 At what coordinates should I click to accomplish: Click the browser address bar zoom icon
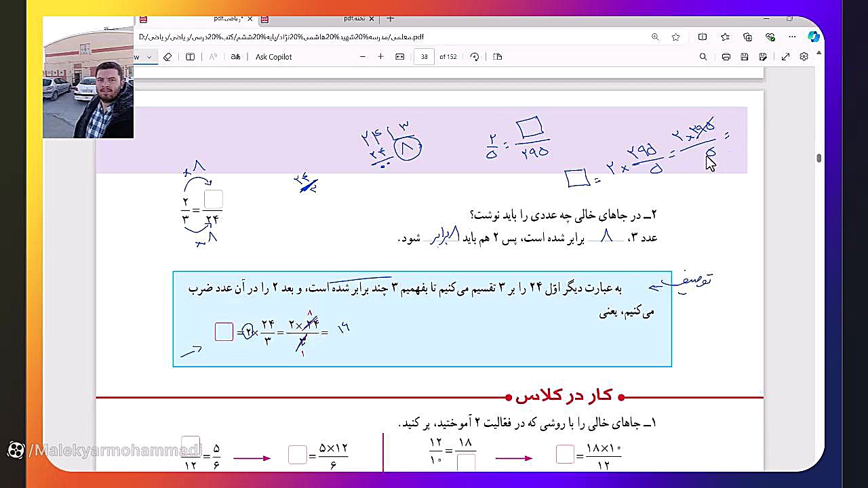point(655,37)
